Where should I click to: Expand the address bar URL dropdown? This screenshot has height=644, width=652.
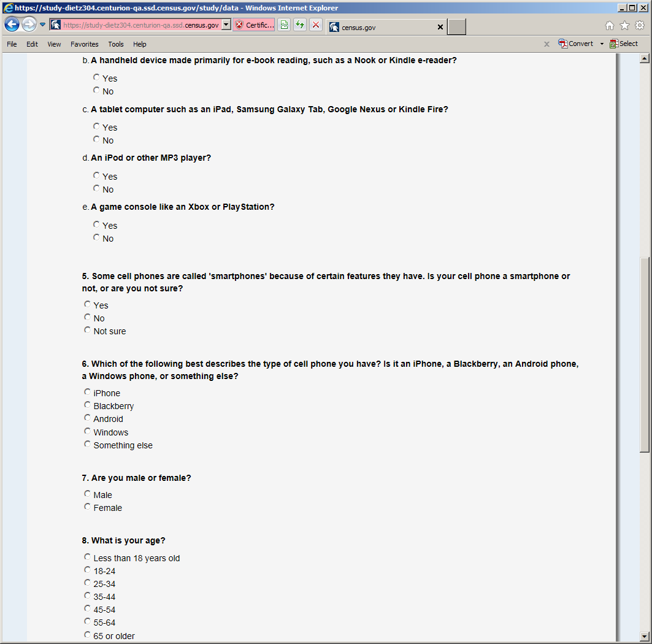coord(226,25)
